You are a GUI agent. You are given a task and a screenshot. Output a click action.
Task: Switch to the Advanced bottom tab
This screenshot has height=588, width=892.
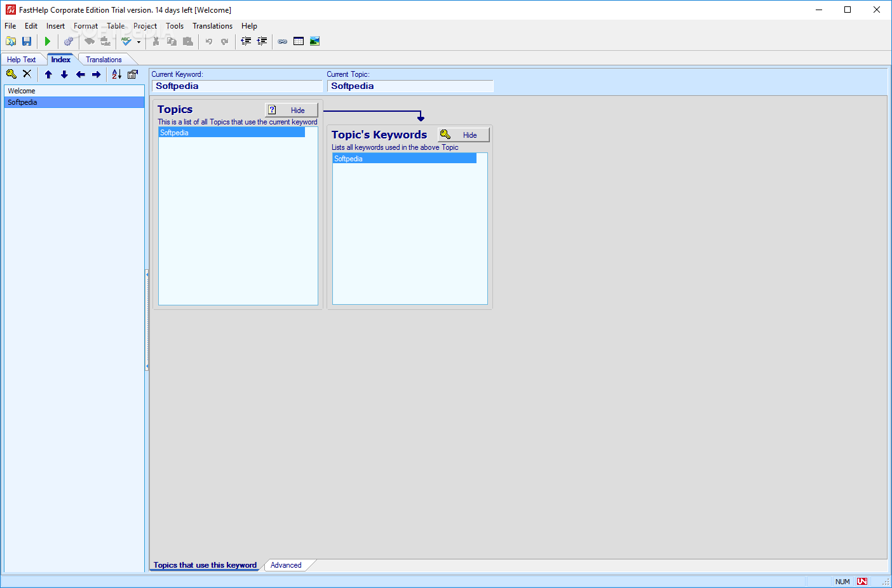[x=286, y=565]
